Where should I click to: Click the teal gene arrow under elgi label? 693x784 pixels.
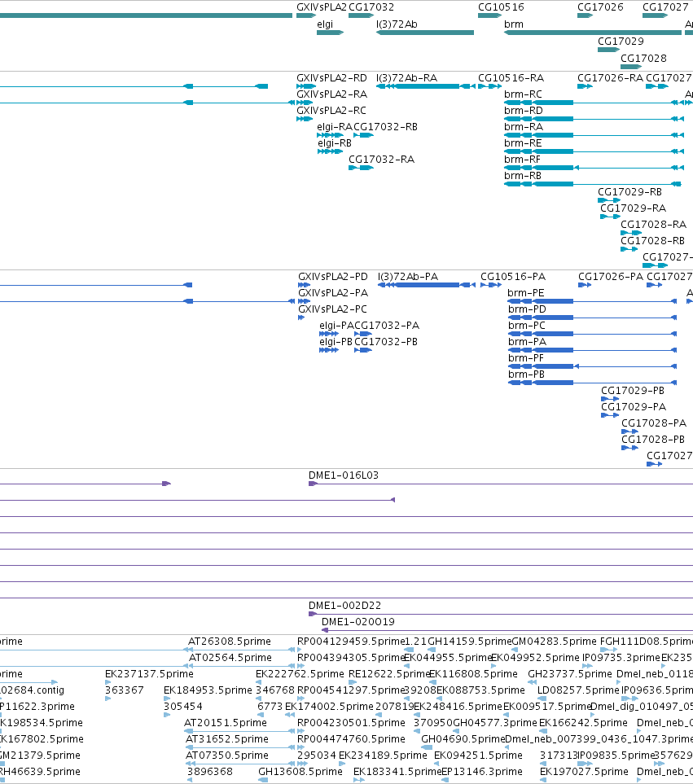click(x=330, y=33)
